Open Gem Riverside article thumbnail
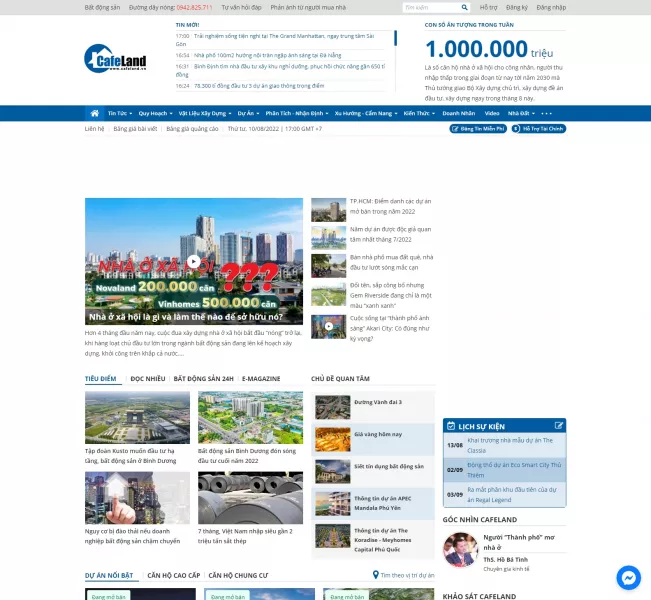Screen dimensions: 651x600 (328, 294)
